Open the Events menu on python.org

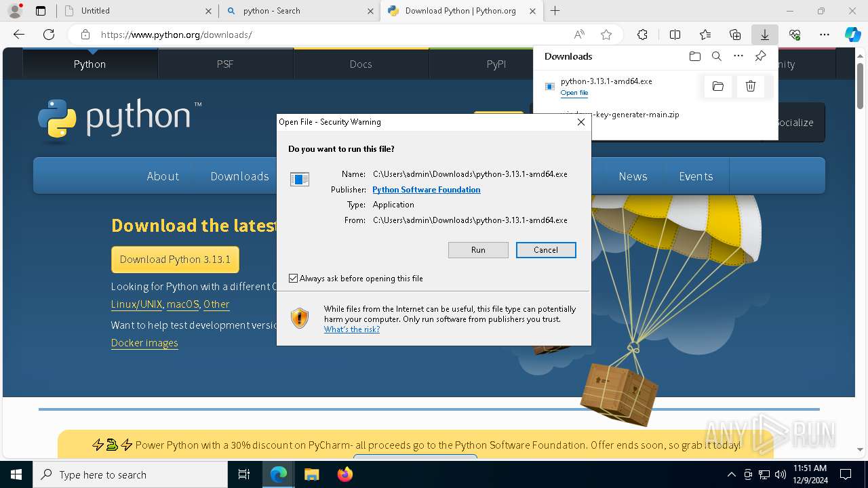(696, 176)
